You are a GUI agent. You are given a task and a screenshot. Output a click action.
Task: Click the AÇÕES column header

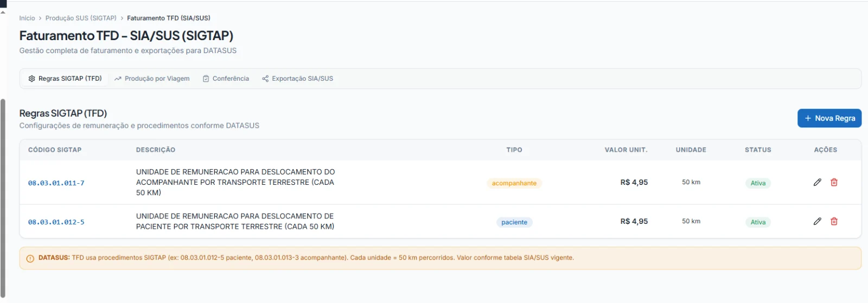coord(826,150)
